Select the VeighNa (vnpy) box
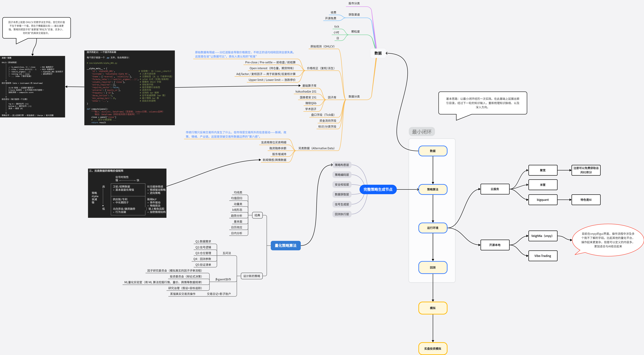Screen dimensions: 644x355 (x=543, y=236)
